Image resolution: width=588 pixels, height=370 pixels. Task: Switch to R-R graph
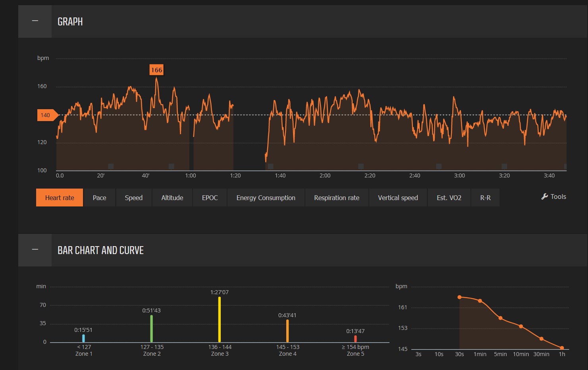click(485, 198)
